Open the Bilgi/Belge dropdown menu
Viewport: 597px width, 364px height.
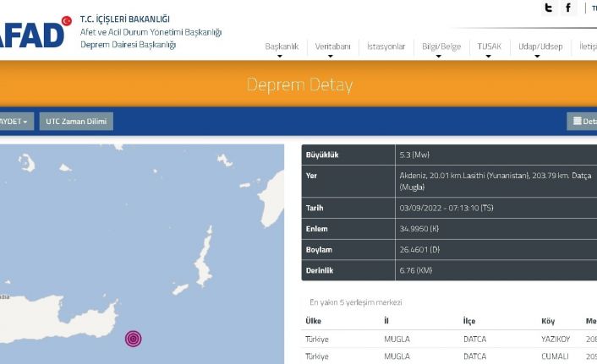(441, 47)
